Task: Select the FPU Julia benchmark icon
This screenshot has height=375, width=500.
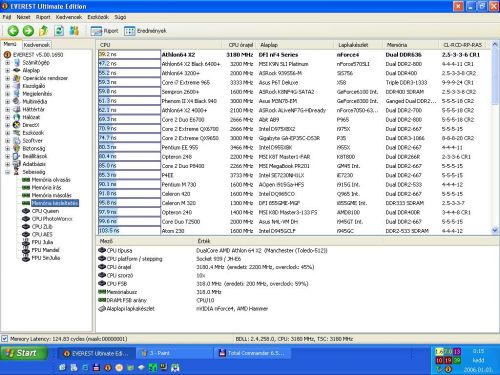Action: (26, 242)
